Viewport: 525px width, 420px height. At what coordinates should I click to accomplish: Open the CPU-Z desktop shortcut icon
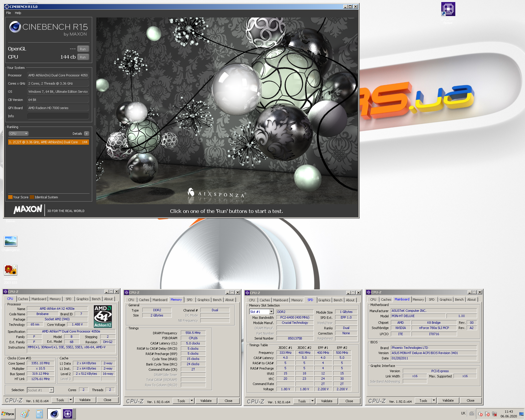pos(448,9)
